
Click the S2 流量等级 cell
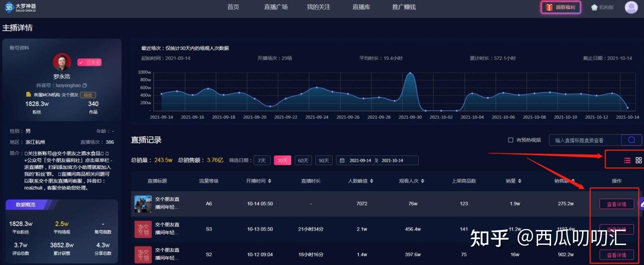209,255
